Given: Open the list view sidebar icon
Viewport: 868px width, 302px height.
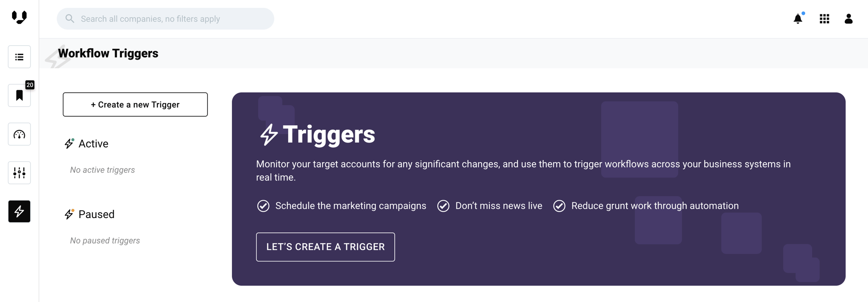Looking at the screenshot, I should coord(19,57).
